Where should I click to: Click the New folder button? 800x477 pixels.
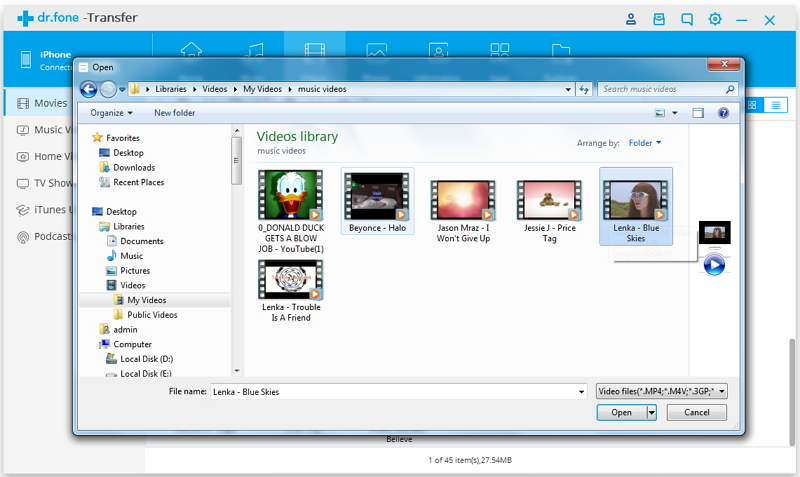coord(174,113)
